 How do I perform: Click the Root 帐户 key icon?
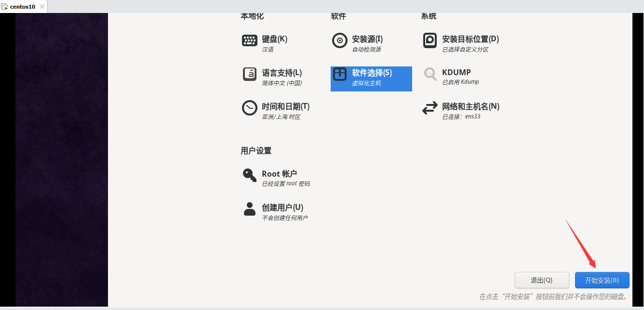click(249, 175)
